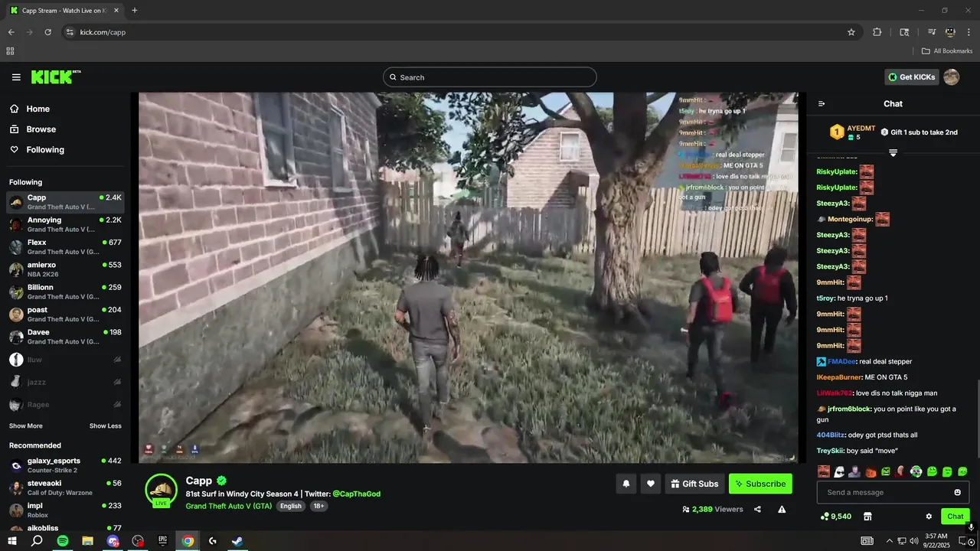
Task: Open Following in sidebar
Action: 38,150
